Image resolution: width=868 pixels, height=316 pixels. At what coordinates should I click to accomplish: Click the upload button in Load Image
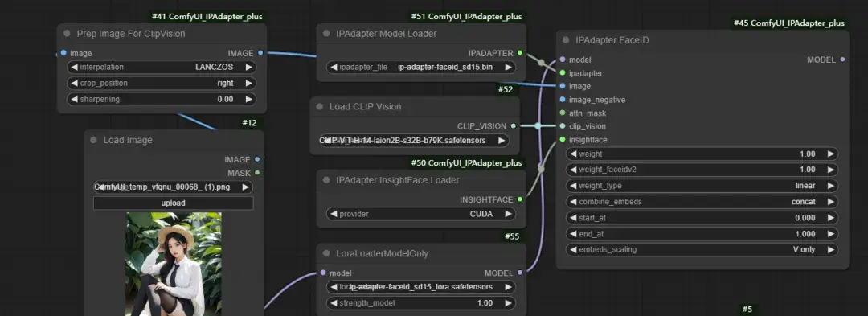[174, 203]
